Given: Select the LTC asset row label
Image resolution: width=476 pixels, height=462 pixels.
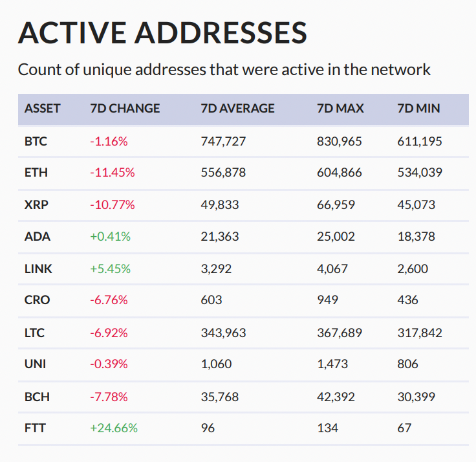Looking at the screenshot, I should coord(36,333).
